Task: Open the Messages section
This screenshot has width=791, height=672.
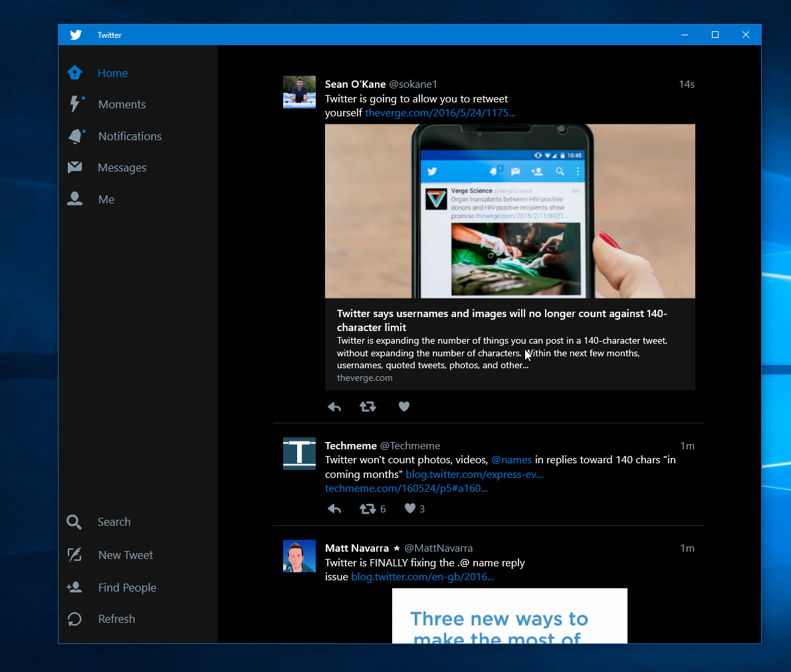Action: click(122, 168)
